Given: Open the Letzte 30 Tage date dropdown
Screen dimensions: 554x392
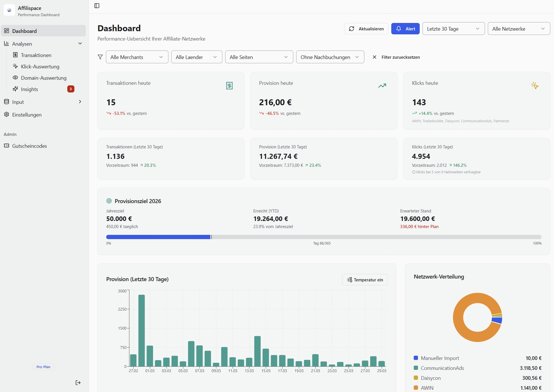Looking at the screenshot, I should pyautogui.click(x=453, y=28).
